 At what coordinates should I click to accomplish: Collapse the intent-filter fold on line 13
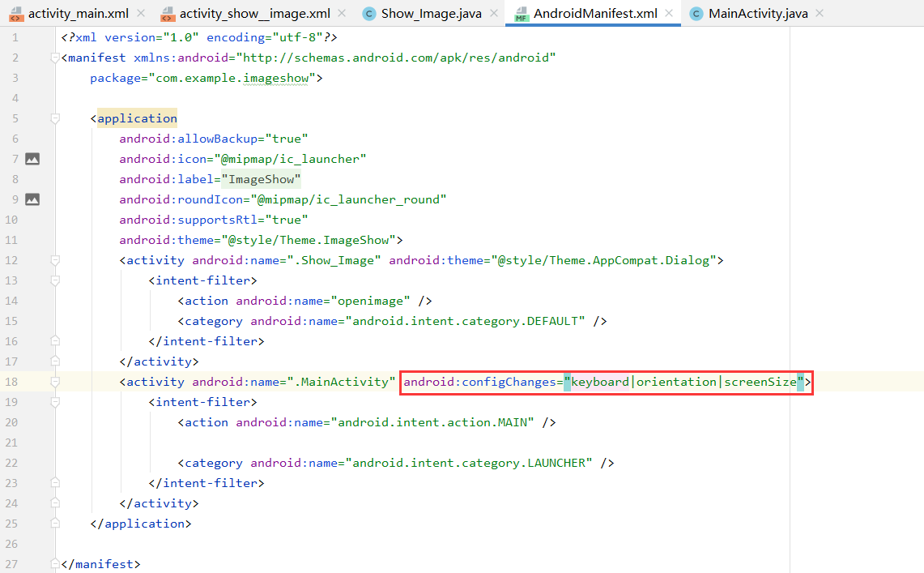click(x=55, y=280)
